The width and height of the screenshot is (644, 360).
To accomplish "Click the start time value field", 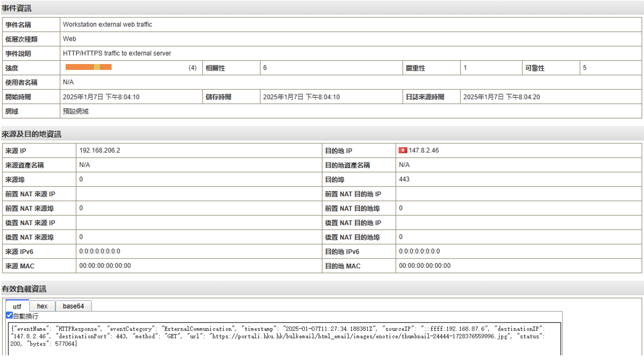I will tap(101, 97).
